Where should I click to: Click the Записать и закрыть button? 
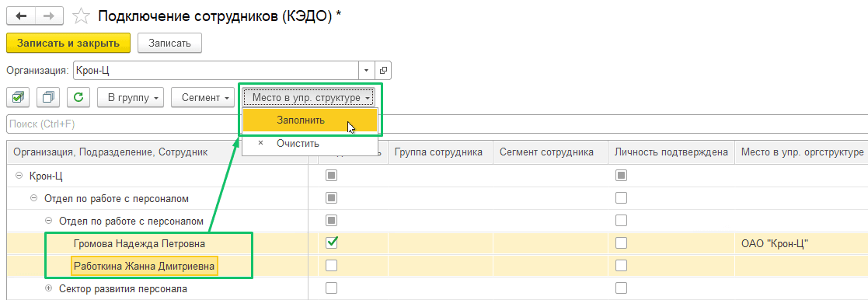(68, 44)
